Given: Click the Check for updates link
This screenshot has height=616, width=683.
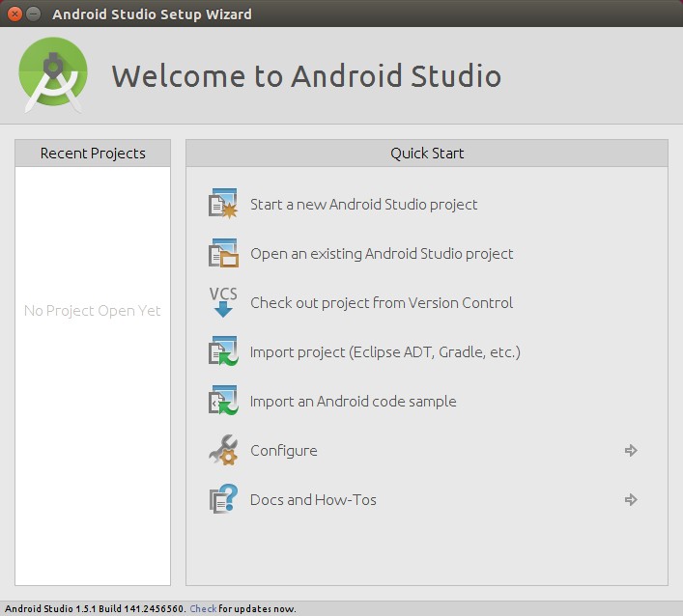Looking at the screenshot, I should pyautogui.click(x=203, y=608).
